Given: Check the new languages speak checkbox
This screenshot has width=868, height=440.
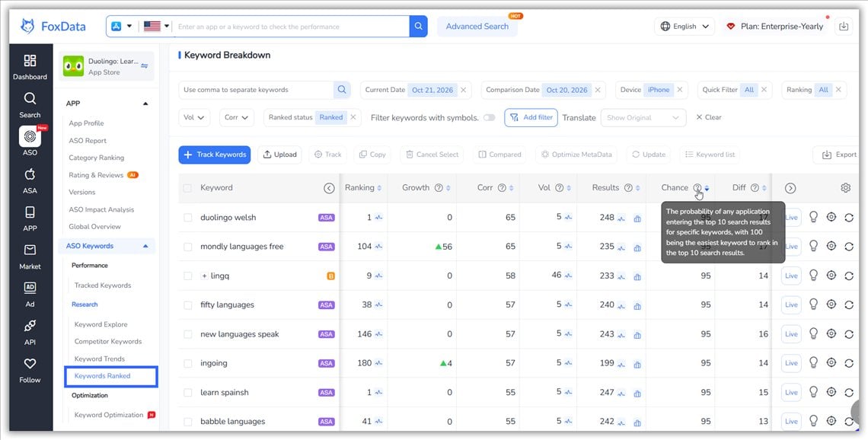Looking at the screenshot, I should coord(187,334).
